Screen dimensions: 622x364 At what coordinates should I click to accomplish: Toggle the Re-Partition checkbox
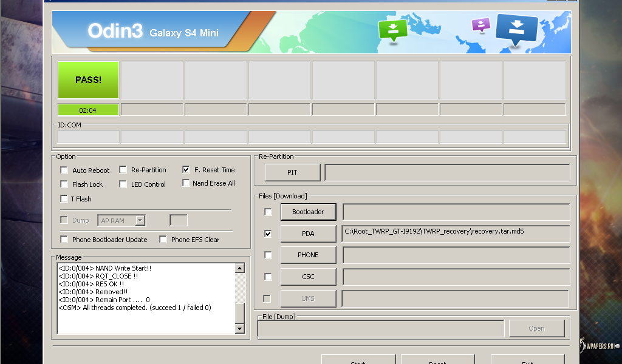pos(123,170)
